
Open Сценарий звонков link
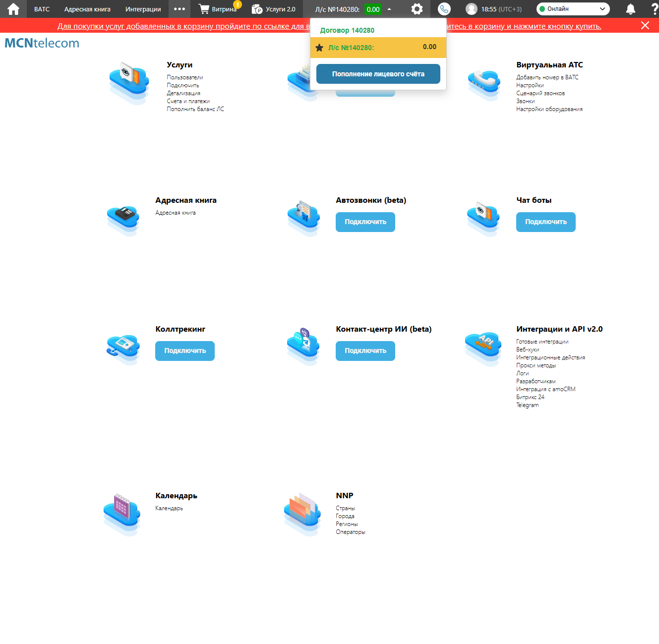coord(540,93)
